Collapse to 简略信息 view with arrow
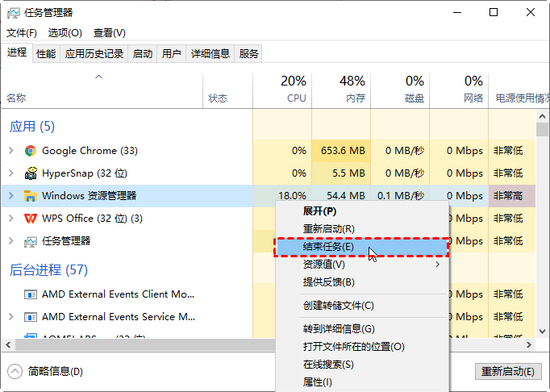 [15, 371]
